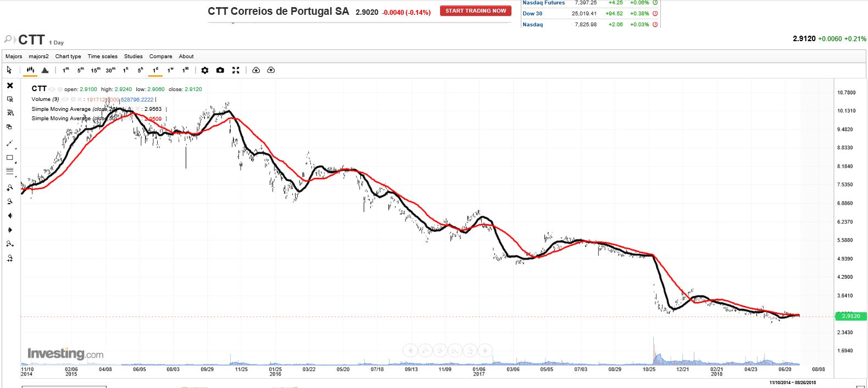
Task: Click the search magnifier next to CTT
Action: tap(8, 39)
